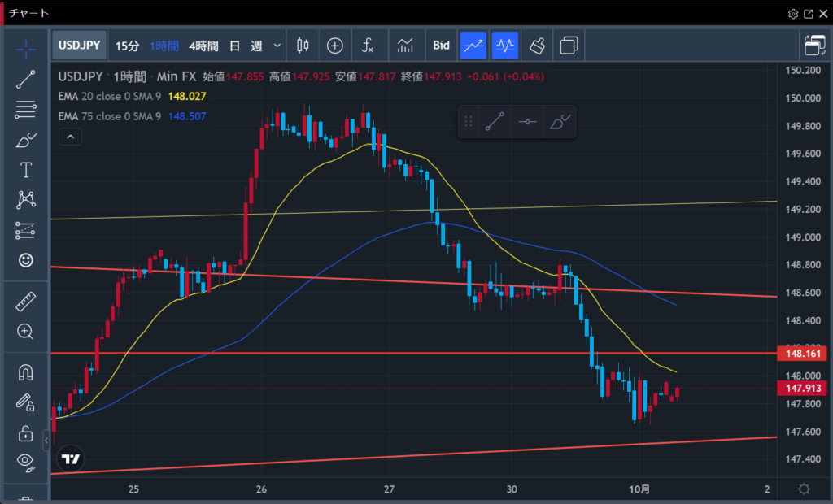The image size is (833, 504).
Task: Open the candlestick chart type menu
Action: pos(303,46)
